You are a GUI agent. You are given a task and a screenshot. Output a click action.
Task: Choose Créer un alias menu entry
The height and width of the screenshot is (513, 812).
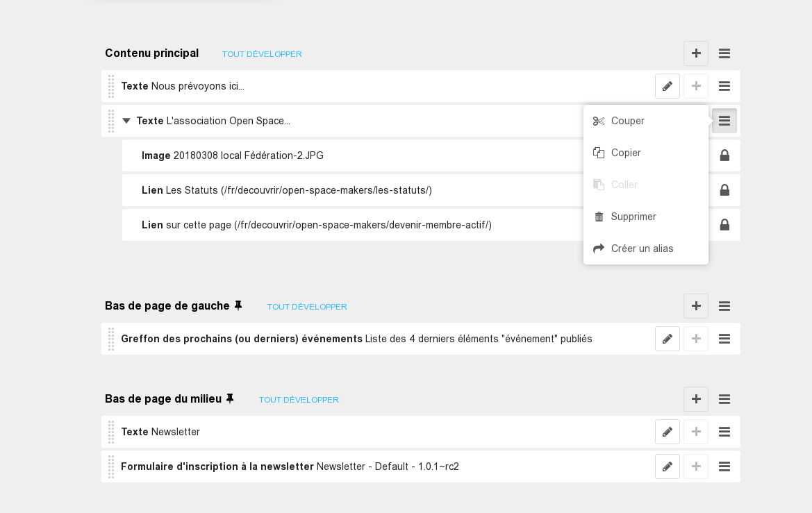click(642, 249)
